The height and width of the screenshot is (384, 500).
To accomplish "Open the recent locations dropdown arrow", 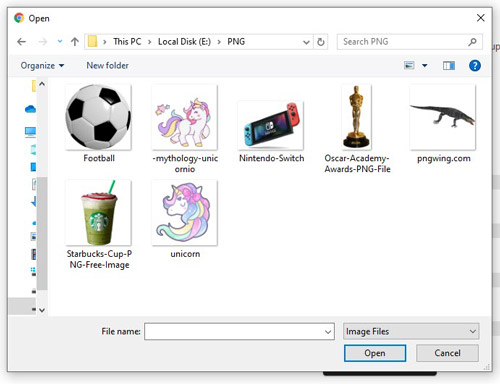I will (60, 41).
